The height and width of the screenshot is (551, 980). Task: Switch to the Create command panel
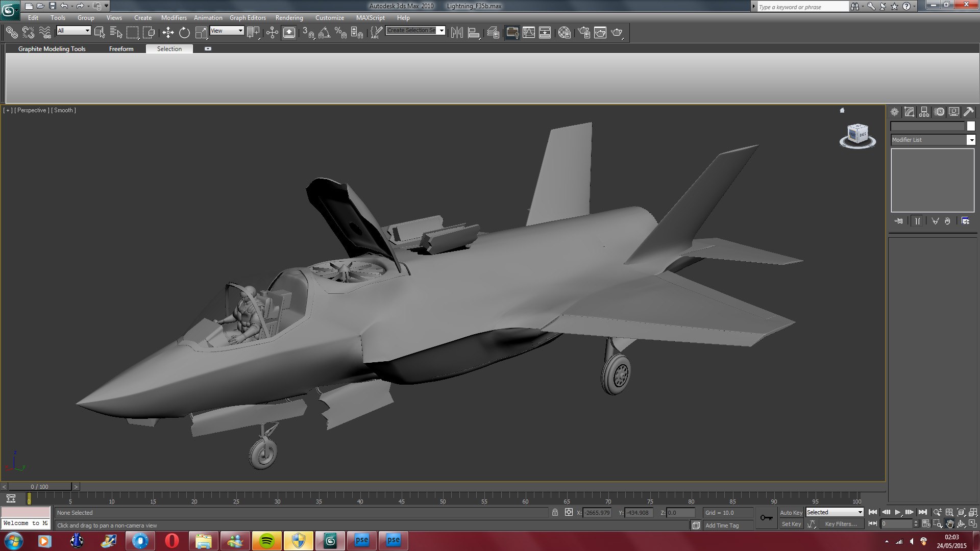pyautogui.click(x=895, y=112)
